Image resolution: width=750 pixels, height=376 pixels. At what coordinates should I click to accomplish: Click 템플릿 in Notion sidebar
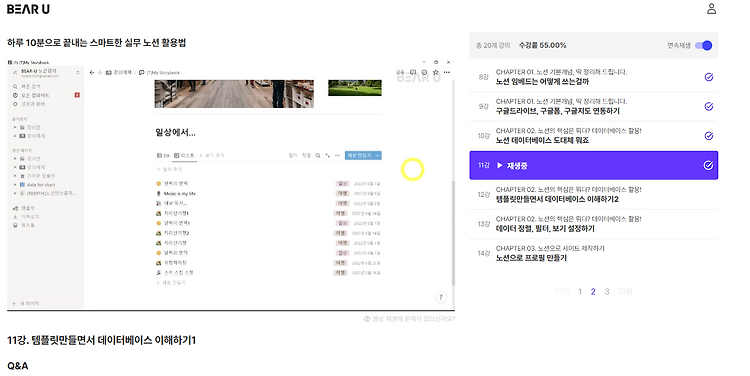coord(24,208)
